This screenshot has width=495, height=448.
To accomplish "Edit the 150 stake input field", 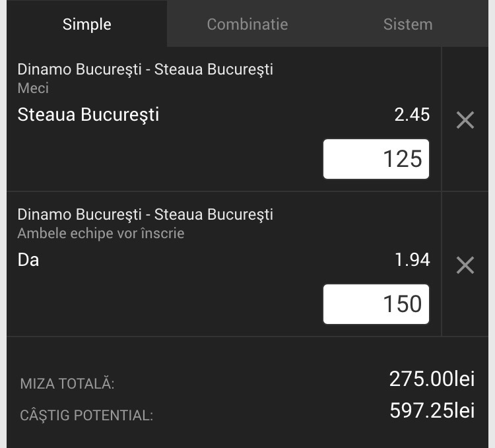I will 376,304.
